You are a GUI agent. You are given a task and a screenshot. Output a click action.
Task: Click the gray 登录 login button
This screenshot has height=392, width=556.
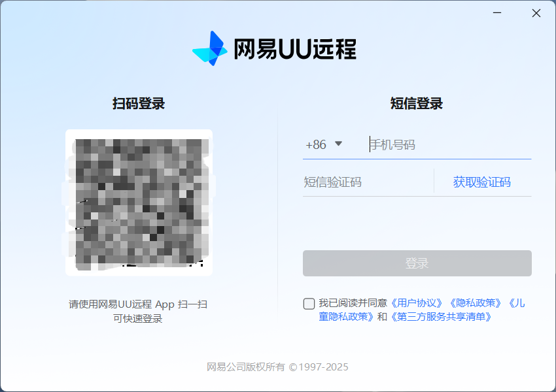pos(417,263)
